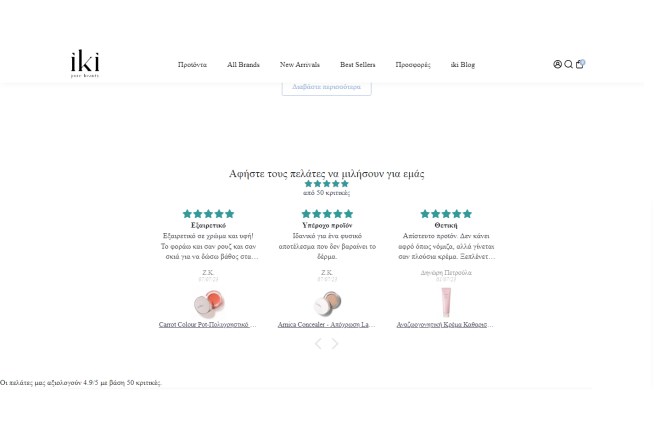This screenshot has width=661, height=446.
Task: Click the Carrot Colour Pot thumbnail
Action: (x=209, y=303)
